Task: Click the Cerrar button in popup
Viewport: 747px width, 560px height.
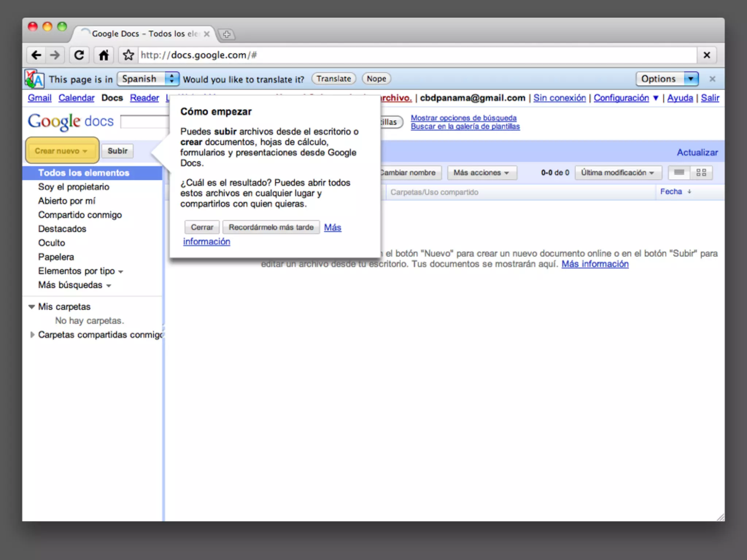Action: 202,227
